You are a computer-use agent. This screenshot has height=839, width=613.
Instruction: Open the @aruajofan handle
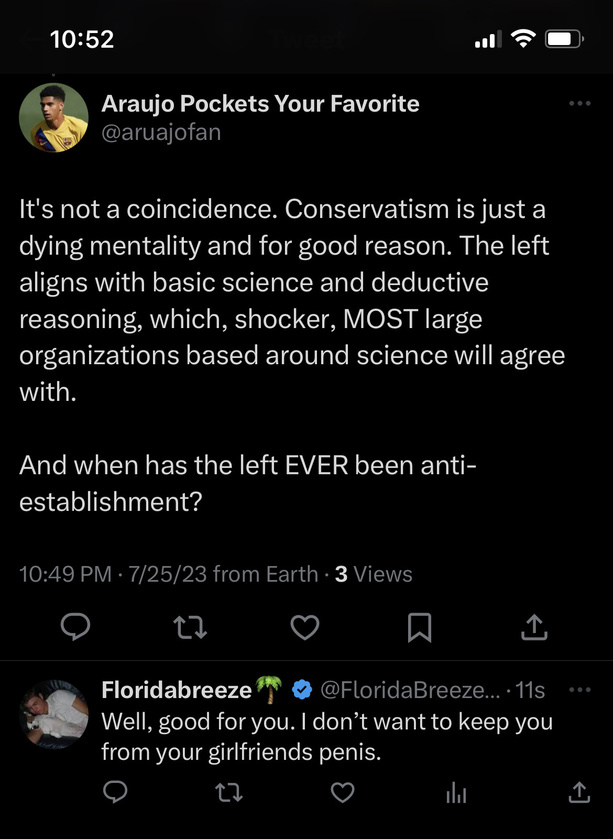(x=161, y=132)
